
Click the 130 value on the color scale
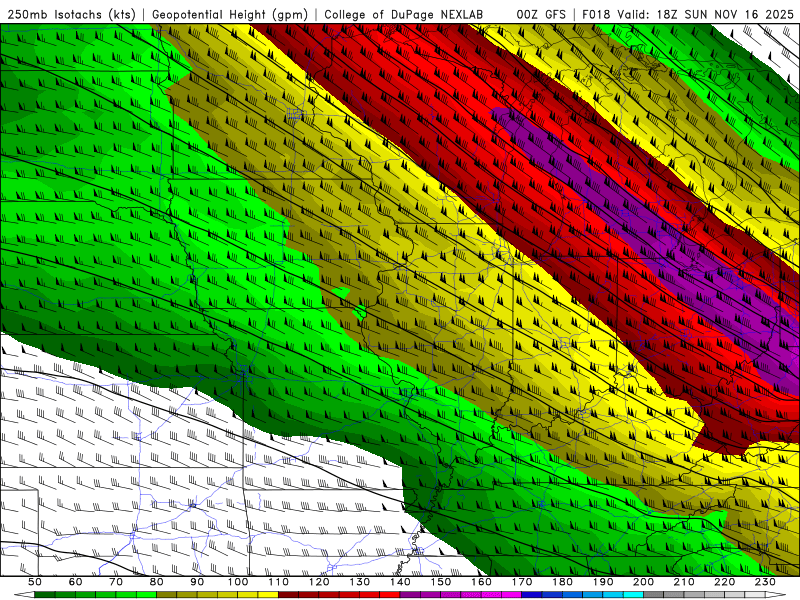[360, 582]
